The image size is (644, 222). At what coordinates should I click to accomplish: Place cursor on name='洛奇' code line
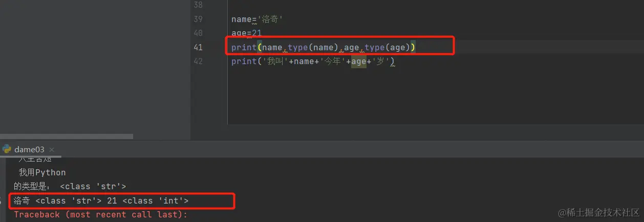click(x=257, y=19)
